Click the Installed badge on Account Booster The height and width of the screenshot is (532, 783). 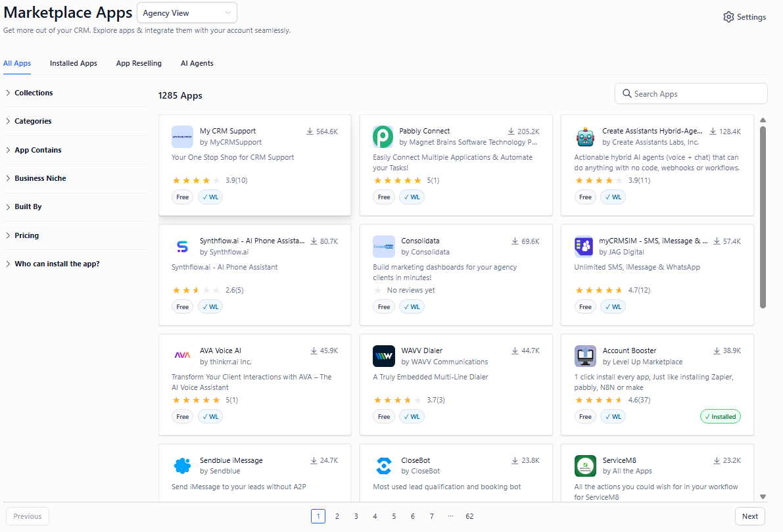pyautogui.click(x=720, y=417)
